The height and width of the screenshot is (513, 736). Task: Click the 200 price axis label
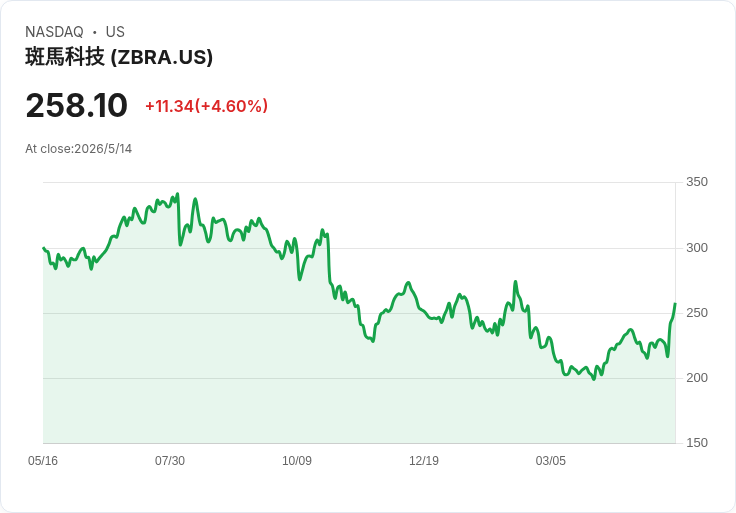click(697, 378)
